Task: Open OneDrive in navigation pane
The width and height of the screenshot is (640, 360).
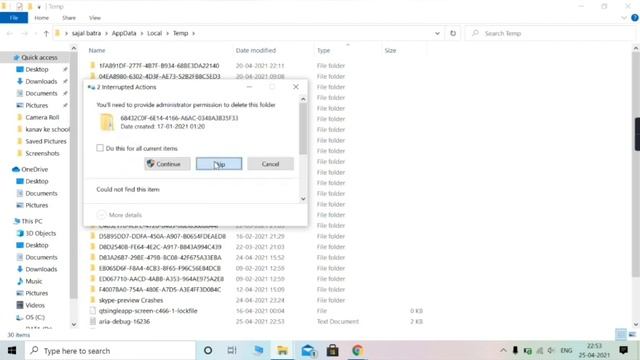Action: pos(34,169)
